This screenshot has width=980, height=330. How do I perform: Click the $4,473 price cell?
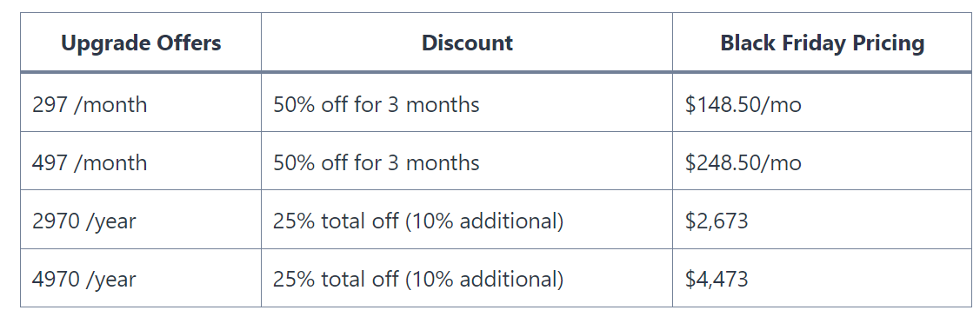pos(822,278)
